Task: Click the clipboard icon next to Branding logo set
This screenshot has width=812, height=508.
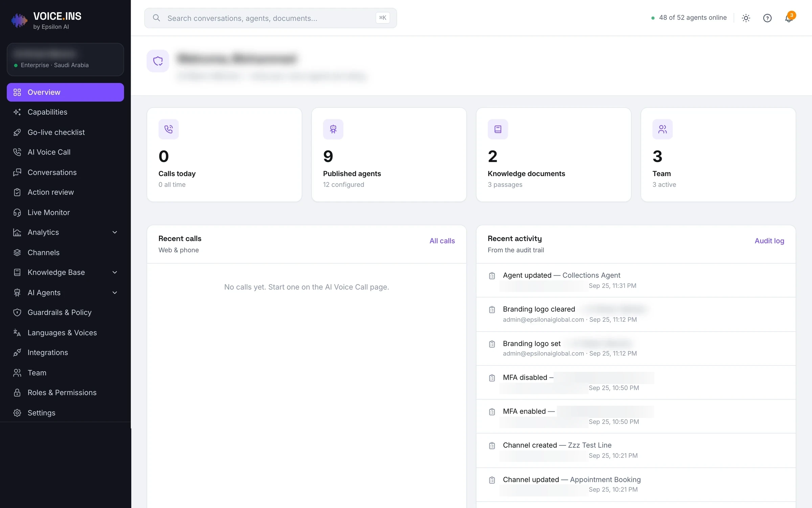Action: coord(492,344)
